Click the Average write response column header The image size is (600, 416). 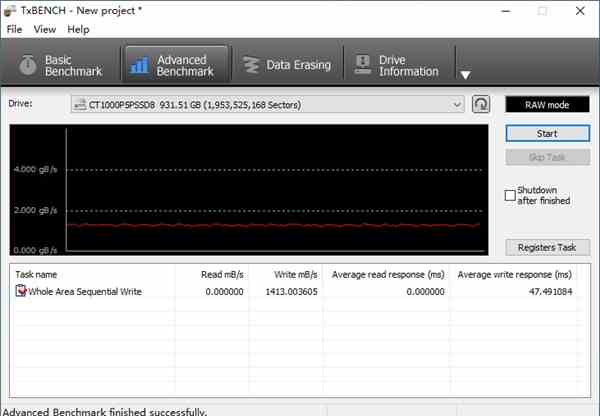pos(515,273)
